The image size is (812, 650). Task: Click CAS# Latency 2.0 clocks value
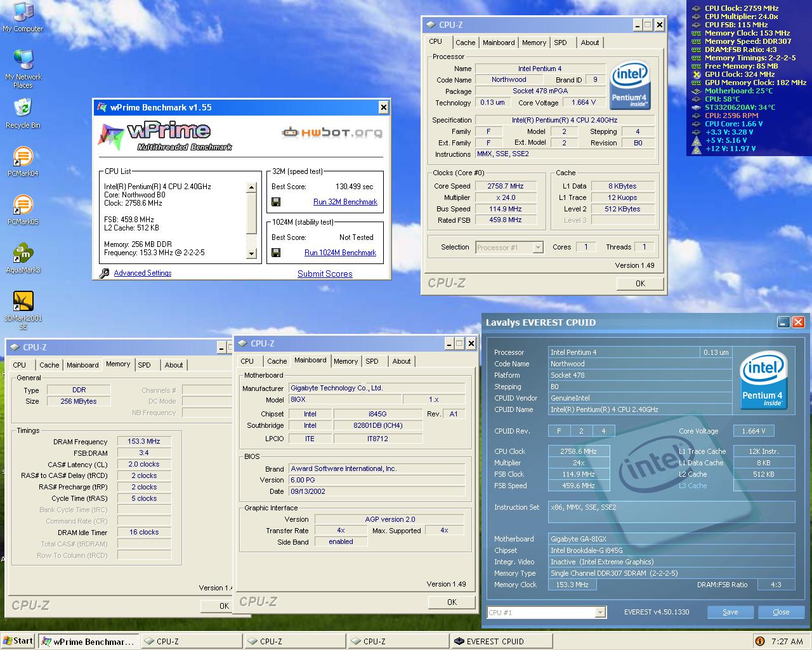click(144, 464)
